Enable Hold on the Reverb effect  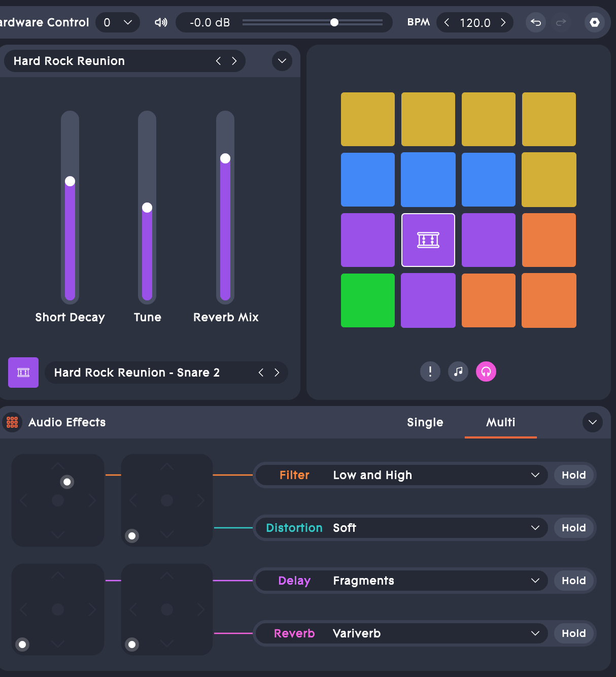[x=573, y=633]
